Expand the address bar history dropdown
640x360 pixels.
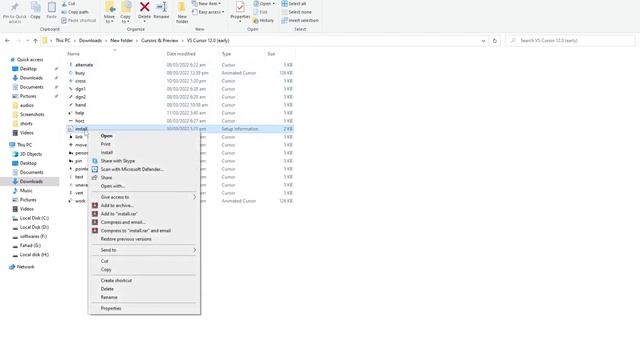pos(483,41)
